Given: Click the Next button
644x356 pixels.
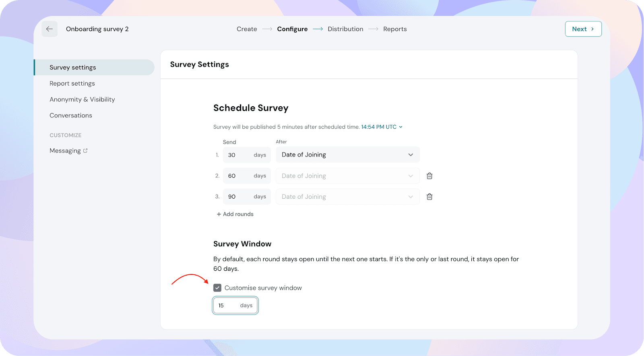Looking at the screenshot, I should tap(583, 29).
